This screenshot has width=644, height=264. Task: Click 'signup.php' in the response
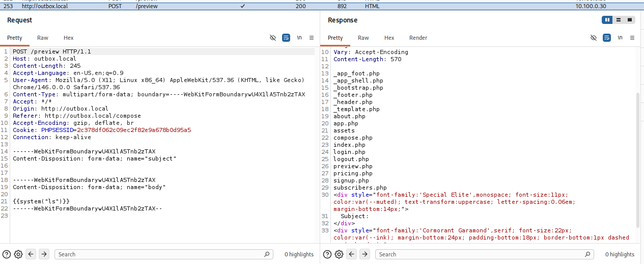[x=351, y=180]
